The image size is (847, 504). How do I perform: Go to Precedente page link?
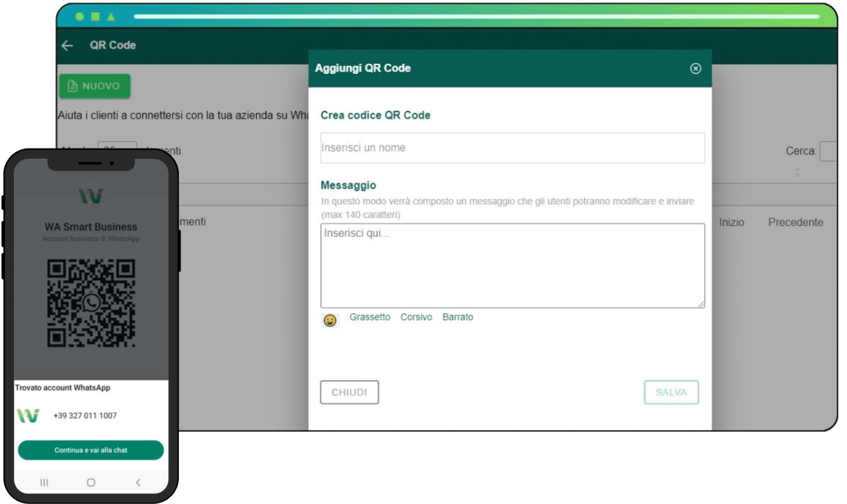[x=795, y=222]
